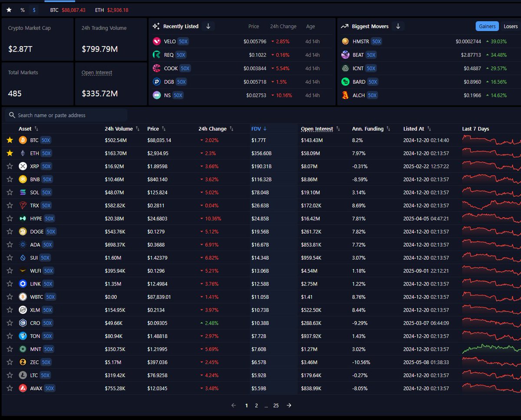This screenshot has height=420, width=521.
Task: Sort table by Price column
Action: click(156, 129)
